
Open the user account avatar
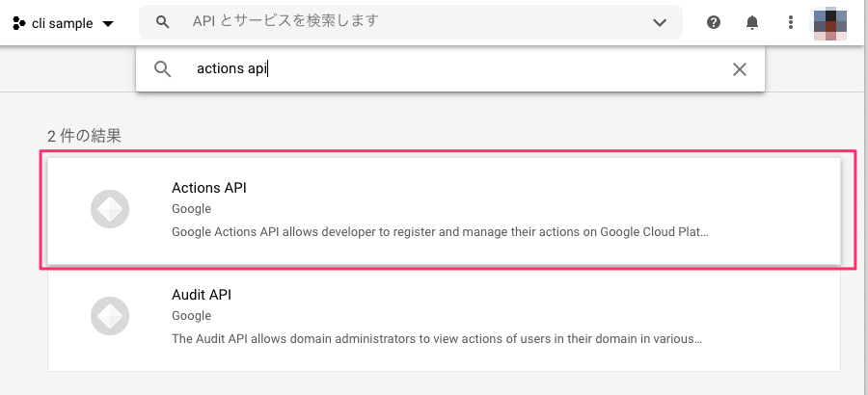(829, 25)
